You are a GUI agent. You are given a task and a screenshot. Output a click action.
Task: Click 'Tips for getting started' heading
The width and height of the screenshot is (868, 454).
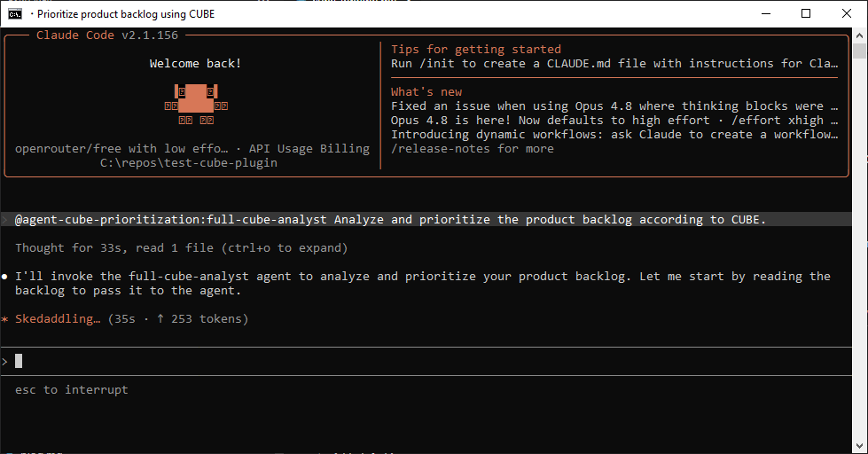[476, 50]
